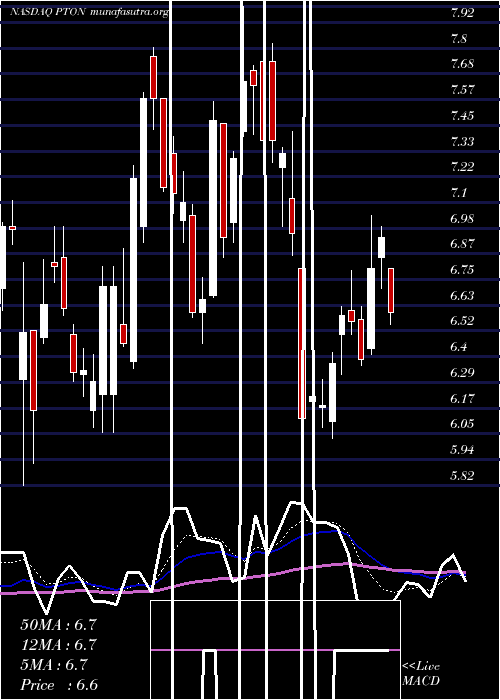The width and height of the screenshot is (500, 700).
Task: Click the 6.05 price axis label
Action: pyautogui.click(x=462, y=424)
